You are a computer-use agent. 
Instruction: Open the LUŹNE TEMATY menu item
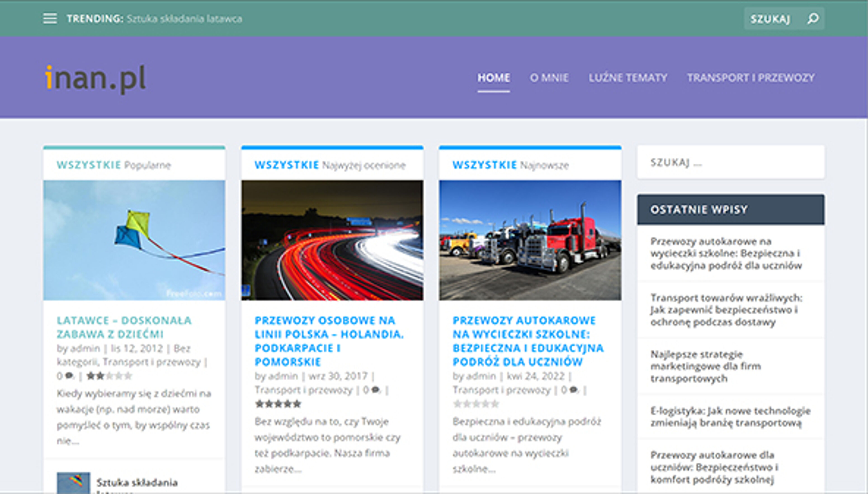pos(628,78)
